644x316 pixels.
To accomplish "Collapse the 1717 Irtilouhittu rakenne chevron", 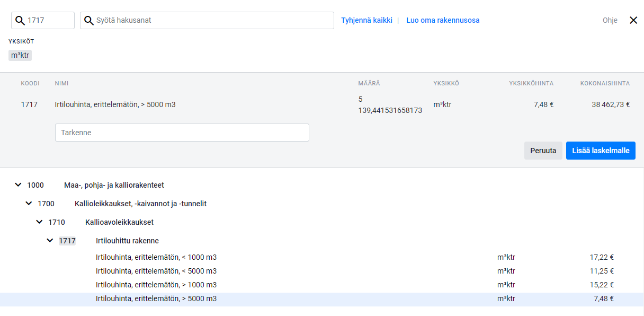I will (x=50, y=241).
